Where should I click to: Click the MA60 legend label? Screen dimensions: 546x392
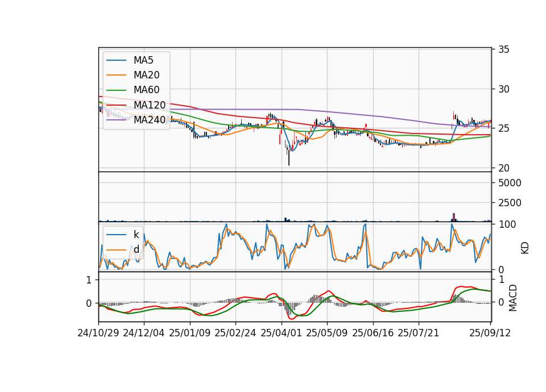pos(146,90)
